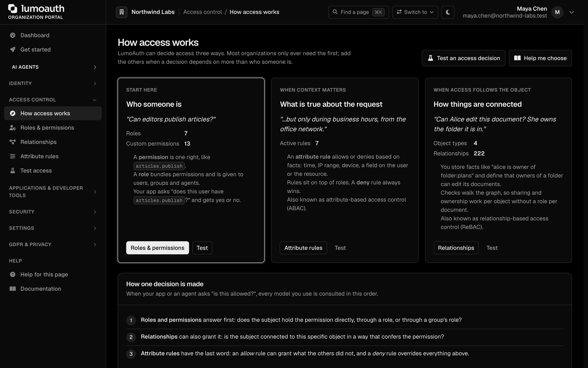Toggle dark mode with the moon icon
Screen dimensions: 588x368
pos(448,12)
